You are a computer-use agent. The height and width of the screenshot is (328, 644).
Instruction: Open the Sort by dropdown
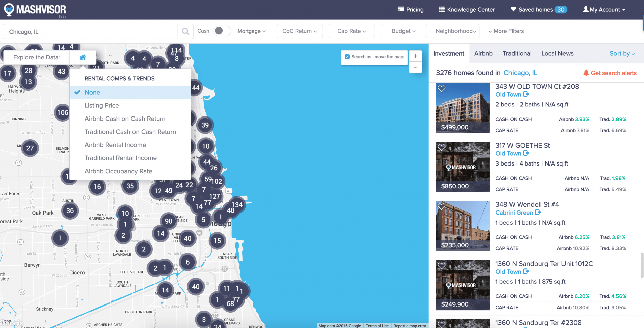(622, 53)
